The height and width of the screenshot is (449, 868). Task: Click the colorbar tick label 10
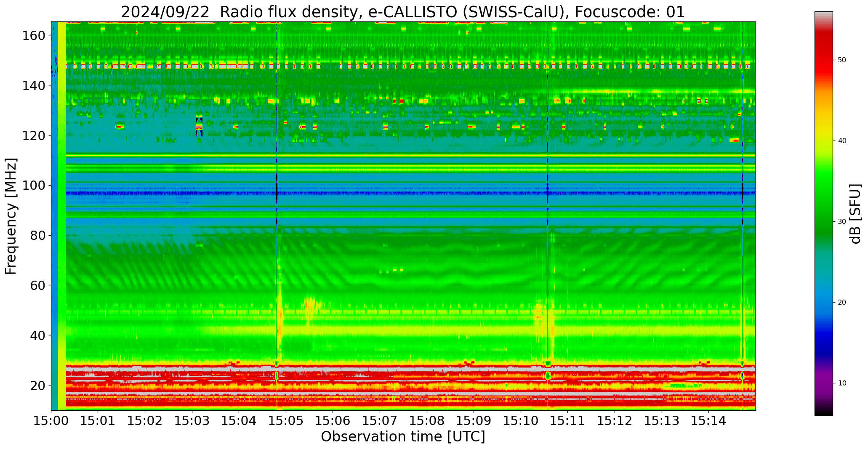pyautogui.click(x=842, y=383)
